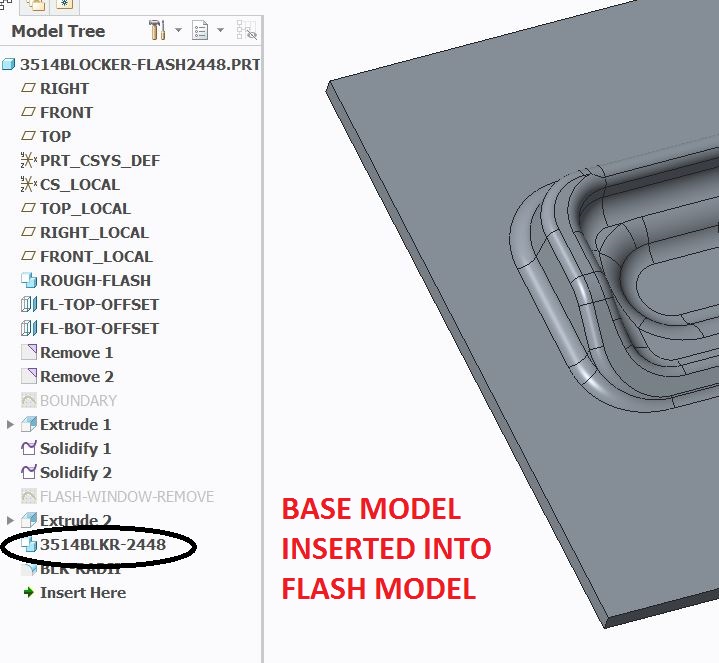The width and height of the screenshot is (719, 663).
Task: Select the Remove 1 label
Action: (77, 353)
